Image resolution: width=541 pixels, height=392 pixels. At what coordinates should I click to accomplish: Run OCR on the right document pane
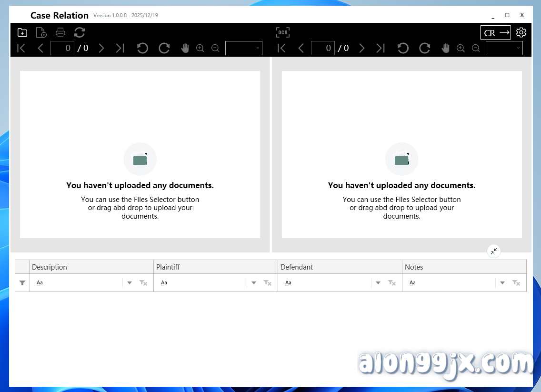[283, 32]
